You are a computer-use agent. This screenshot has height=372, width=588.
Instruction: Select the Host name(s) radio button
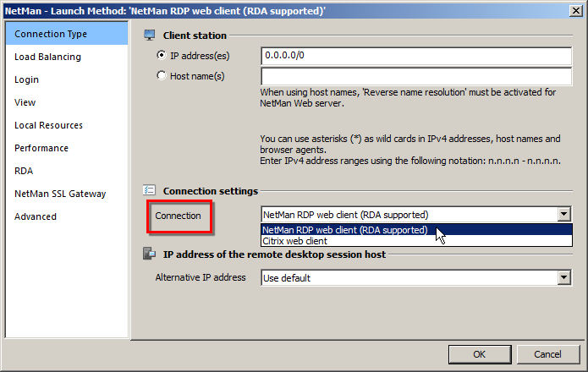click(162, 76)
